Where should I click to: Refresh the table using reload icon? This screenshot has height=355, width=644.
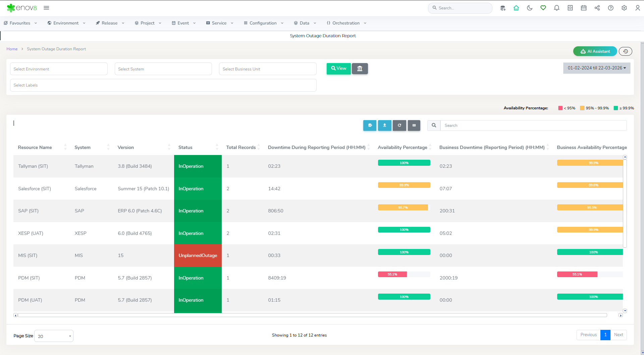point(399,125)
